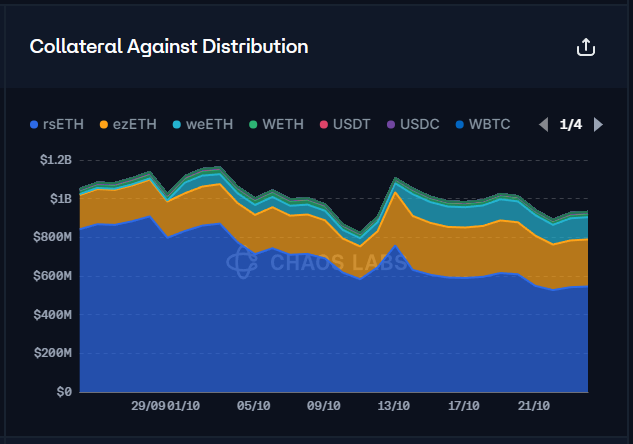Viewport: 633px width, 444px height.
Task: Go to previous legend page arrow
Action: pyautogui.click(x=543, y=124)
